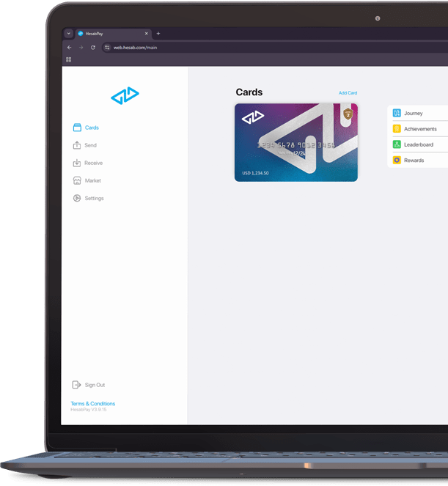Expand the browser tab search dropdown
This screenshot has width=448, height=486.
point(69,34)
